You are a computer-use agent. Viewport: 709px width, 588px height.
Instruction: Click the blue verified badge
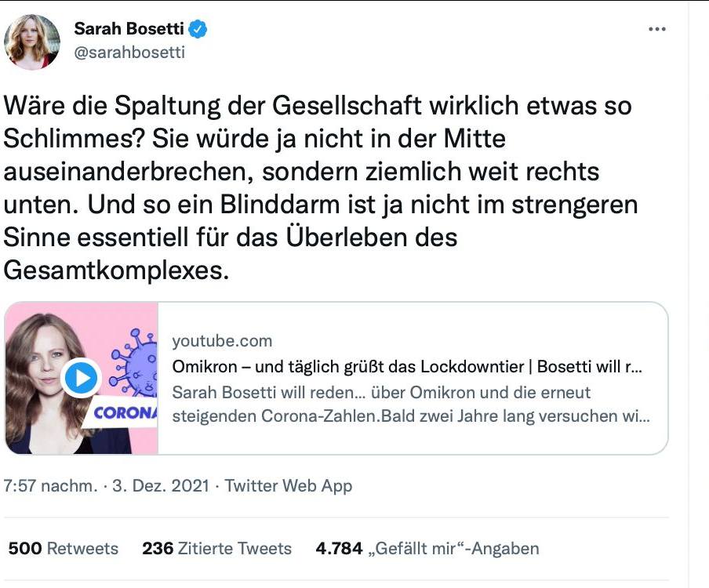click(199, 30)
